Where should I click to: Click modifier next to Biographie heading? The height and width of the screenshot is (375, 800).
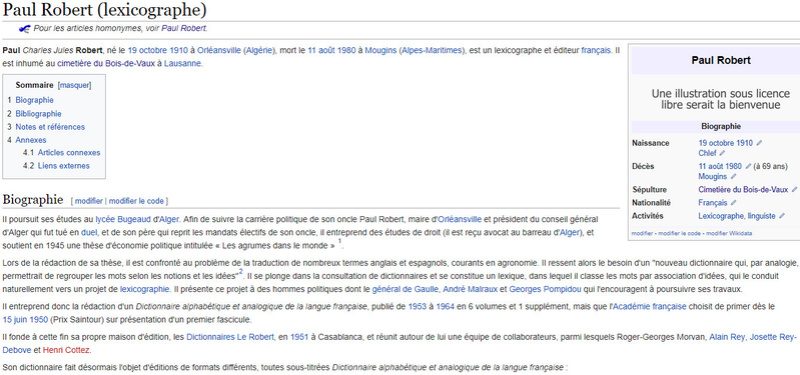89,201
